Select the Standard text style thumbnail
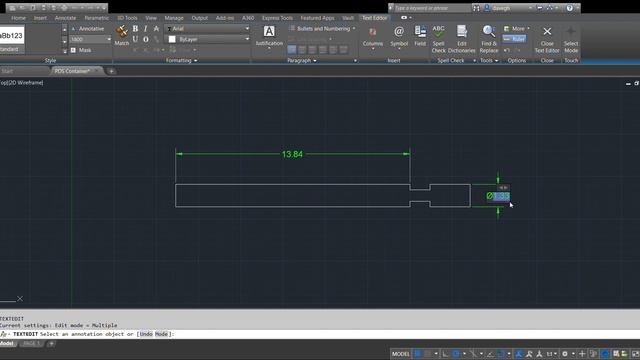 pos(12,39)
